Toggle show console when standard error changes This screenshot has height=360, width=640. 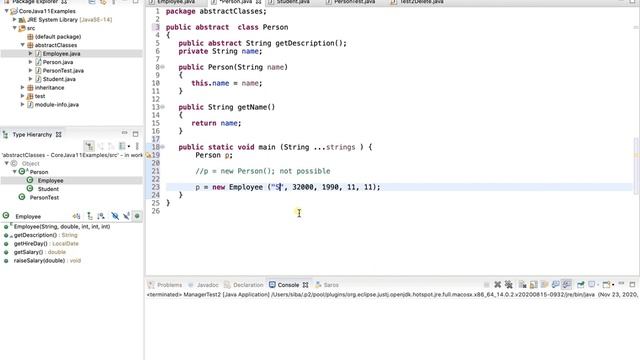tap(567, 284)
